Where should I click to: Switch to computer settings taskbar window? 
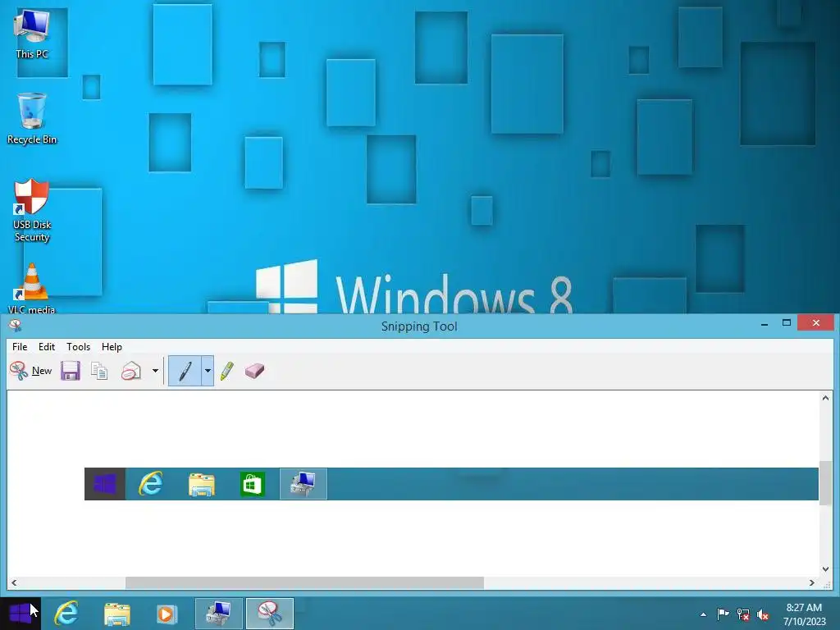click(x=218, y=614)
